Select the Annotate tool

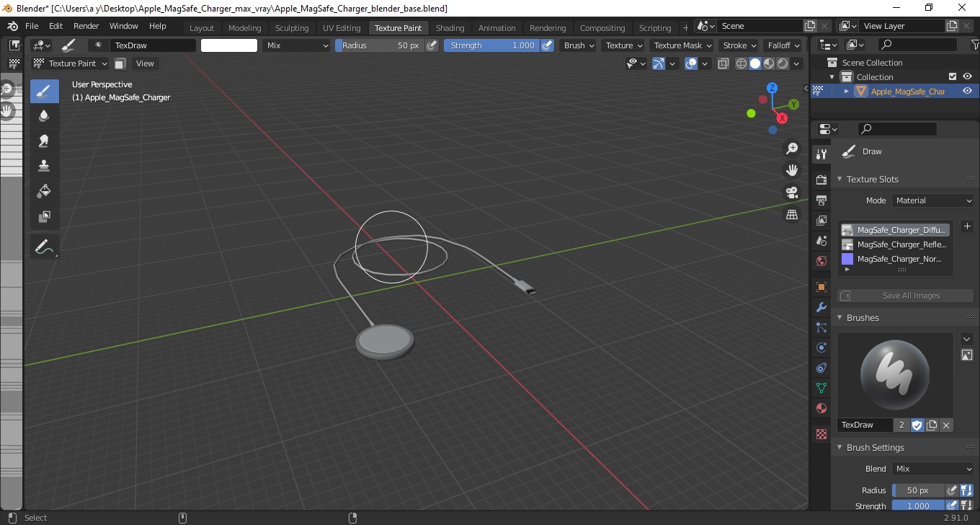click(44, 247)
